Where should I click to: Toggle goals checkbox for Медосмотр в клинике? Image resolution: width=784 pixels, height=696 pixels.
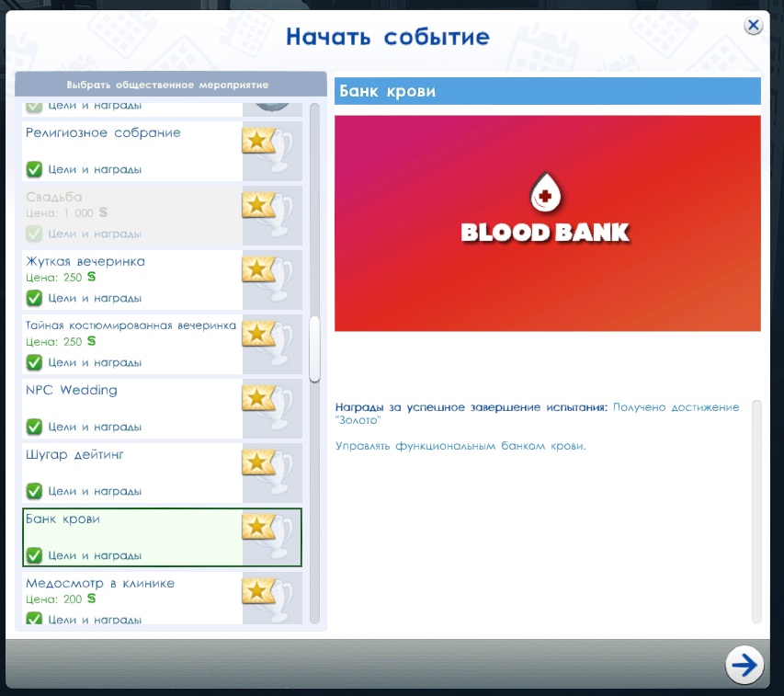pos(34,619)
